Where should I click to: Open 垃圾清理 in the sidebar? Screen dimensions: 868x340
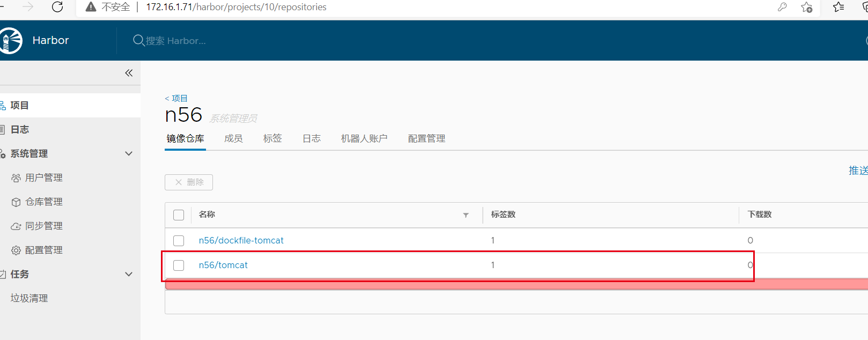coord(29,298)
